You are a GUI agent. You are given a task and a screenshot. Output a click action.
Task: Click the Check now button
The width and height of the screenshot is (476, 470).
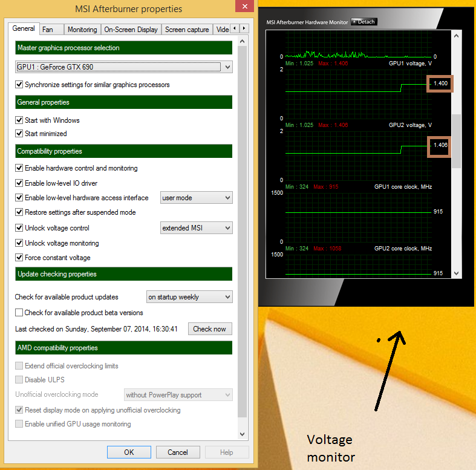210,329
